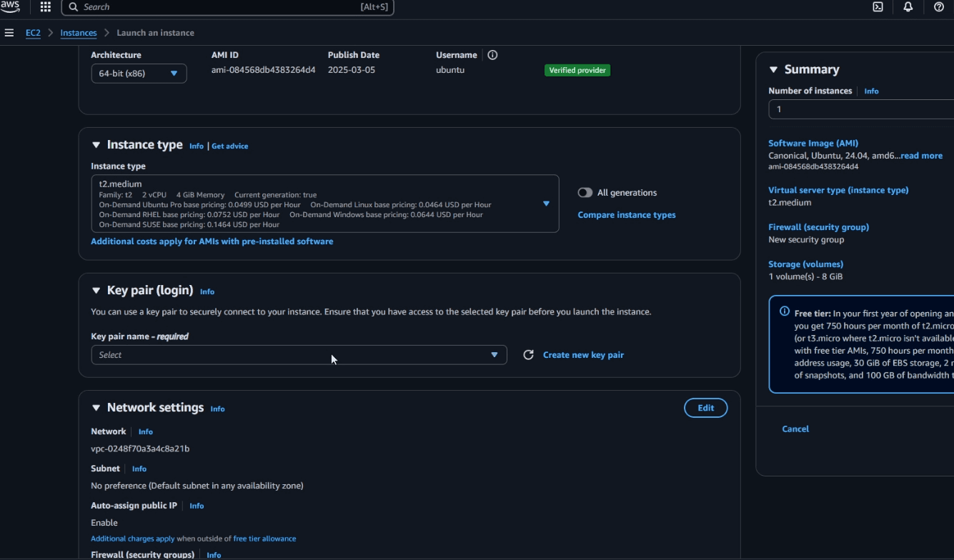Click read more in Software Image summary
The width and height of the screenshot is (954, 560).
(921, 156)
